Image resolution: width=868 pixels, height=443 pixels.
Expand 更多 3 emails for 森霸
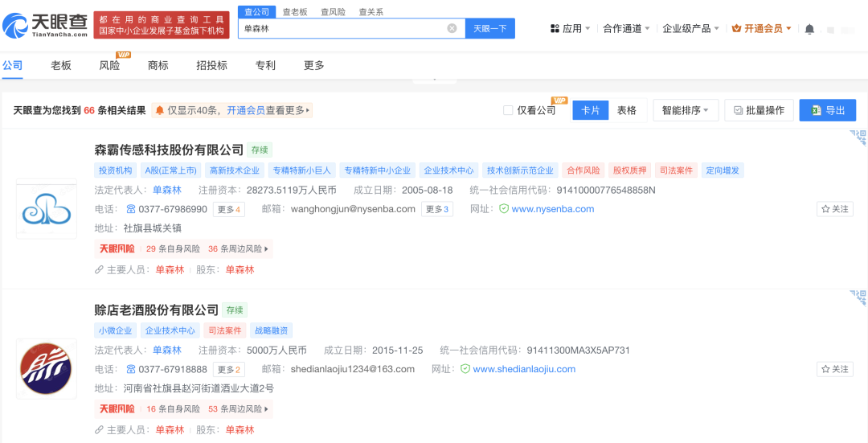pyautogui.click(x=436, y=209)
